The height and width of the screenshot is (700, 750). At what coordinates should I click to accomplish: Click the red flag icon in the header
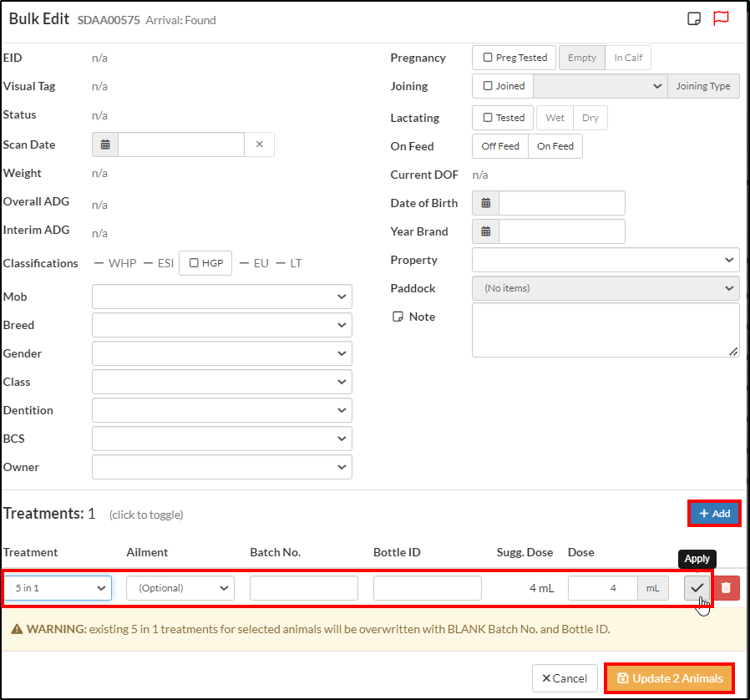click(x=720, y=18)
